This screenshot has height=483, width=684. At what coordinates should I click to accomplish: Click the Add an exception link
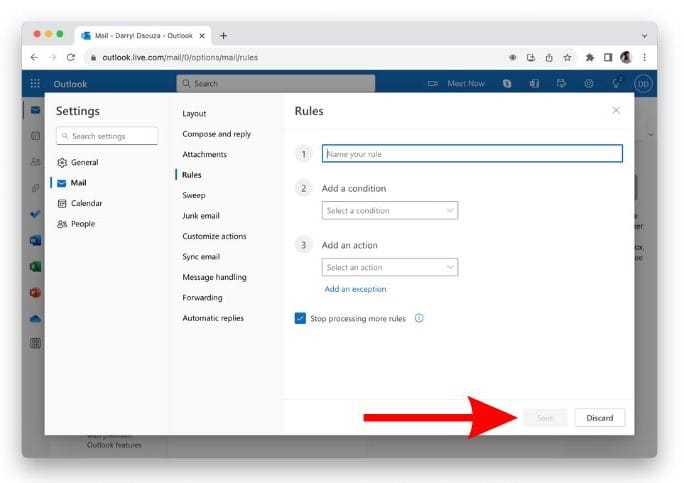pyautogui.click(x=355, y=289)
